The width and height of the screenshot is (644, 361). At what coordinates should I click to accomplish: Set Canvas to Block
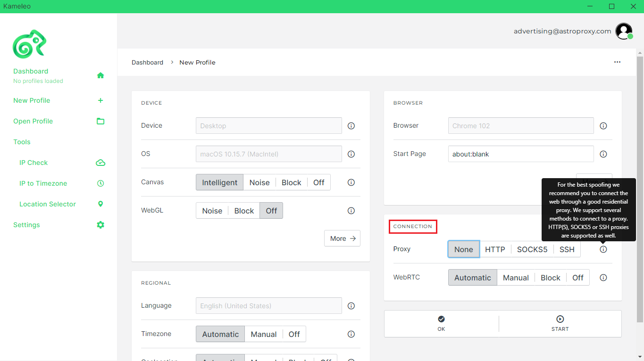(292, 182)
